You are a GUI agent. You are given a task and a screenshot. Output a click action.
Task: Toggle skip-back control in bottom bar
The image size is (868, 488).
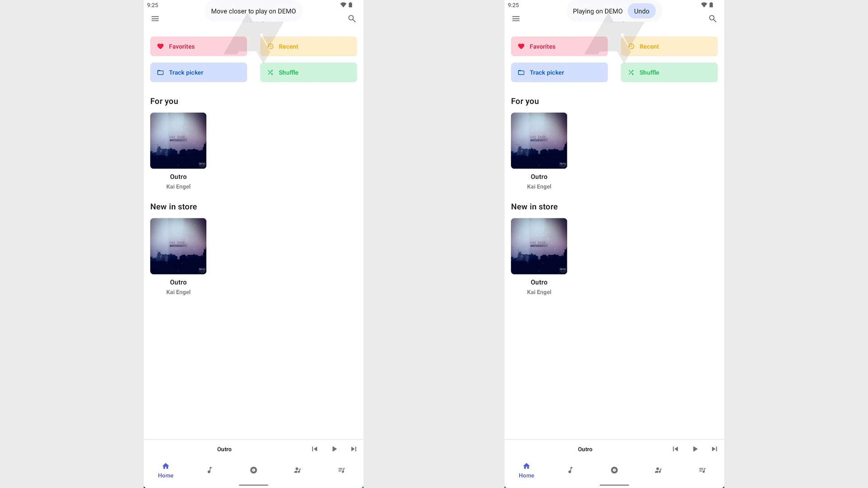(x=314, y=449)
